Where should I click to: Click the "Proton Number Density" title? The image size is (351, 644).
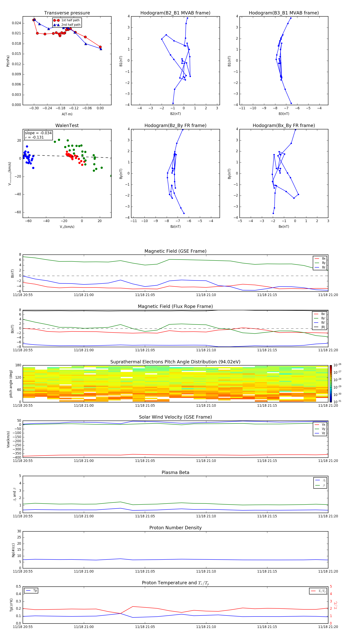pos(175,528)
